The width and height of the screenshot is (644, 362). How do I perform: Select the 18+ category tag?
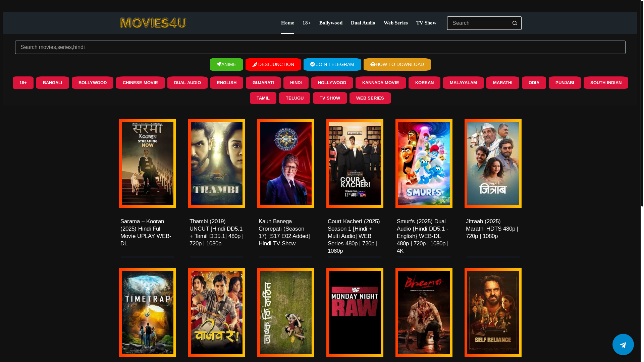[23, 83]
